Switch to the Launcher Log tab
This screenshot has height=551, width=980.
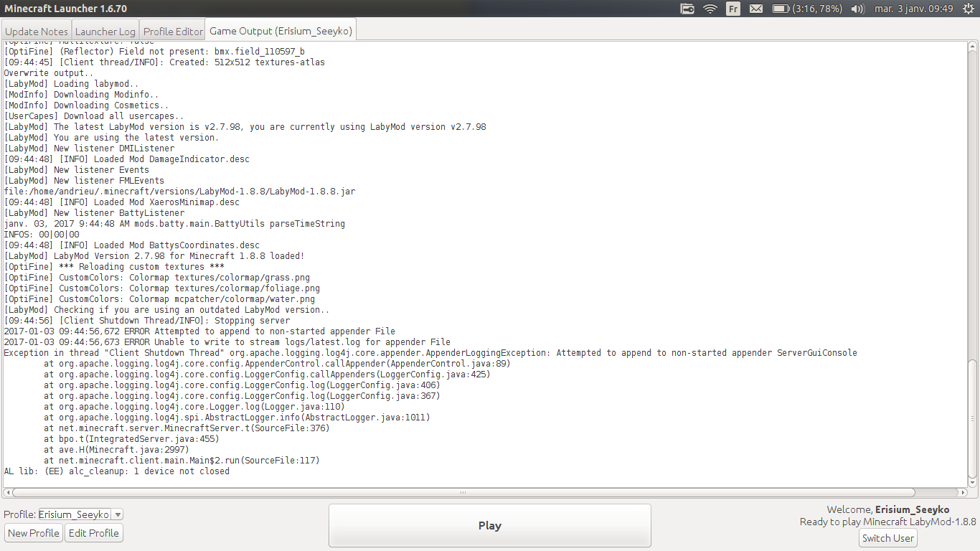click(105, 31)
